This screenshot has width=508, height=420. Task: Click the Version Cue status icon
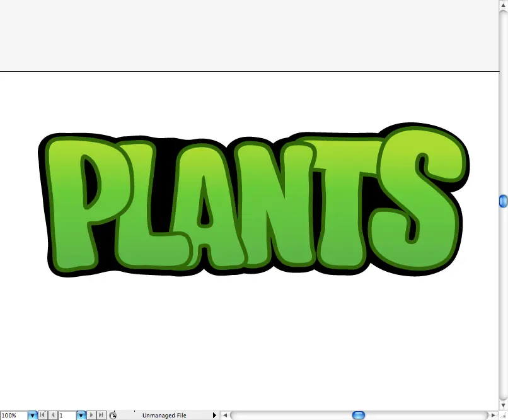click(113, 416)
